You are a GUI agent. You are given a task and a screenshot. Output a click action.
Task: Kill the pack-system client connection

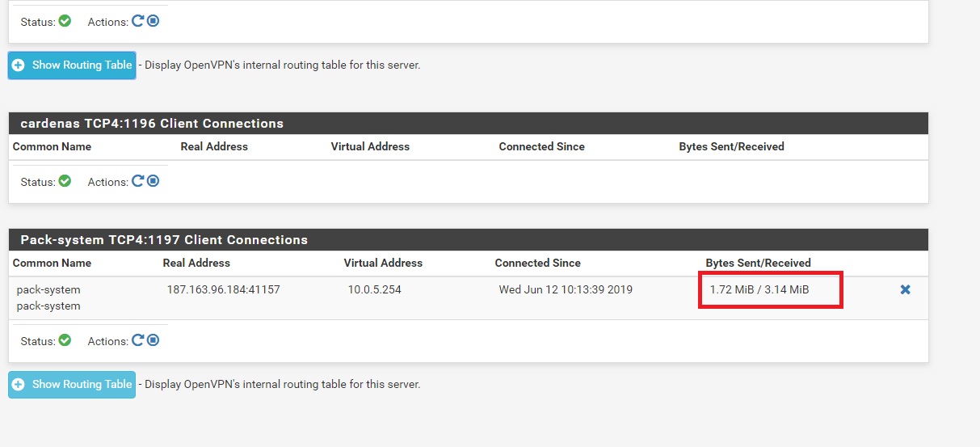tap(905, 289)
